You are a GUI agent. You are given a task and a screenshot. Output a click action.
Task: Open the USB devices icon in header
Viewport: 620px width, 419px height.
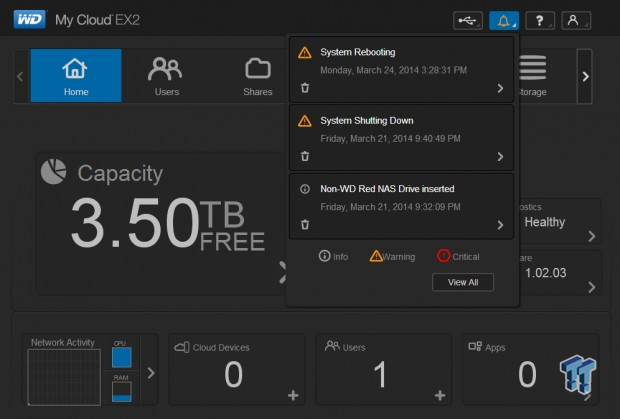tap(468, 20)
